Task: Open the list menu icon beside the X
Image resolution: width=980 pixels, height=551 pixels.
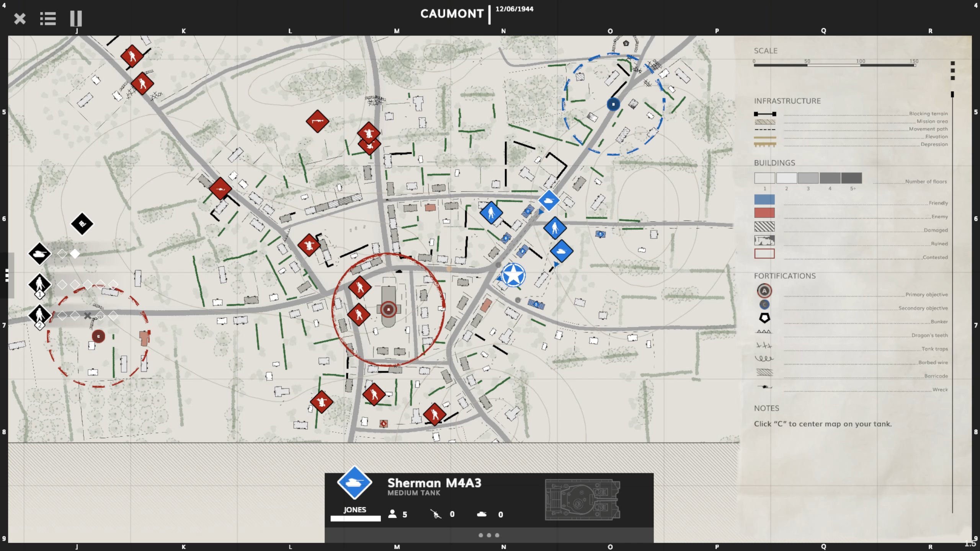Action: (x=48, y=18)
